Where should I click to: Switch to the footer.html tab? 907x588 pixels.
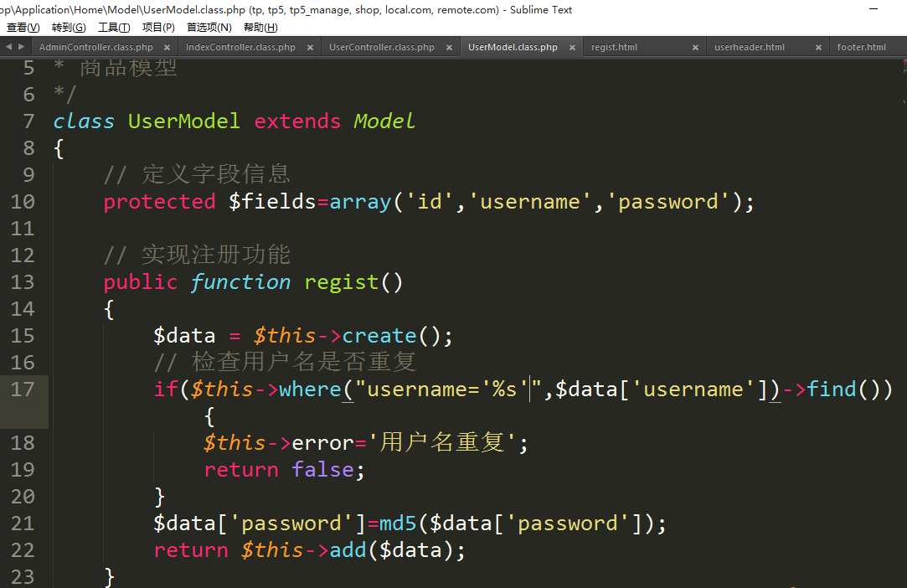pos(861,48)
